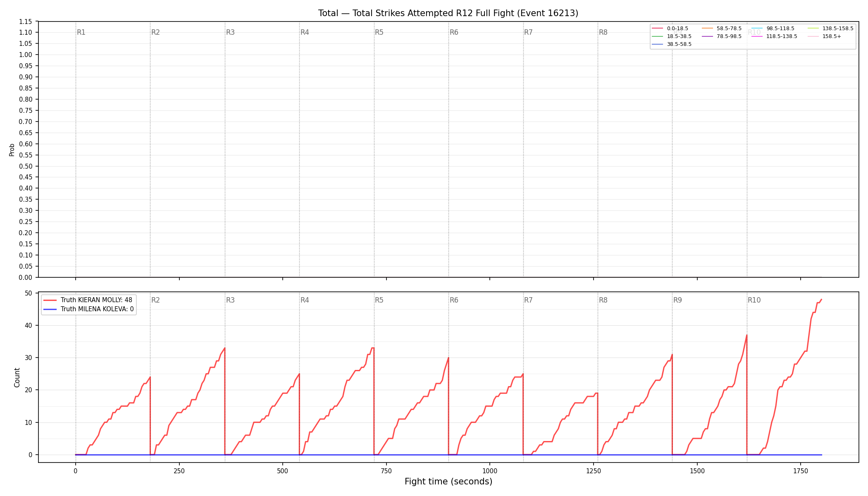This screenshot has height=496, width=868.
Task: Click the R10 round label in count chart
Action: coord(754,300)
